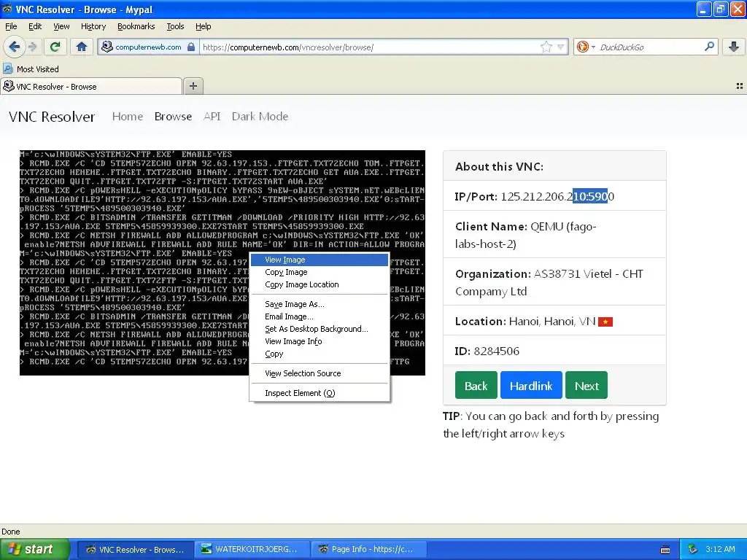Viewport: 747px width, 560px height.
Task: Go to the Browse nav link
Action: [173, 116]
